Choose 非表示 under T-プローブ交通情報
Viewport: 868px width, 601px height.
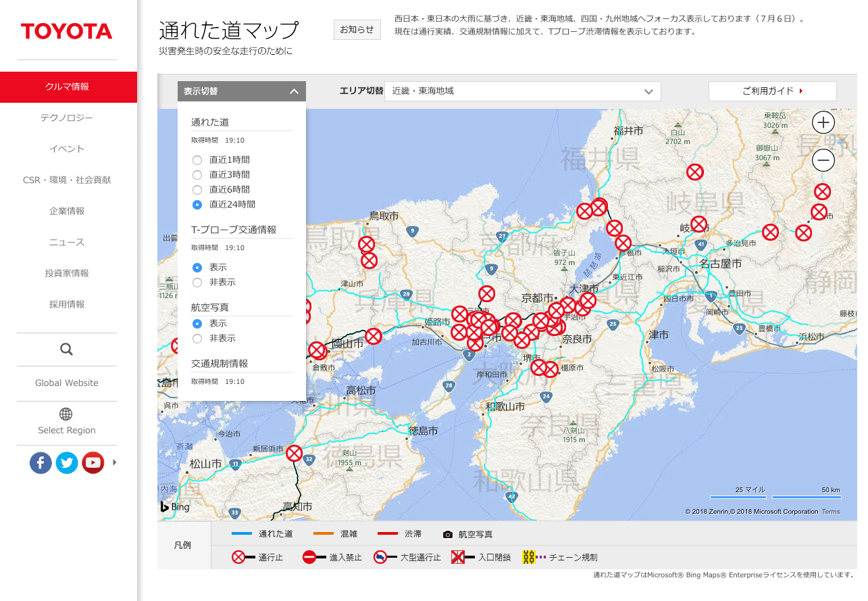point(197,283)
